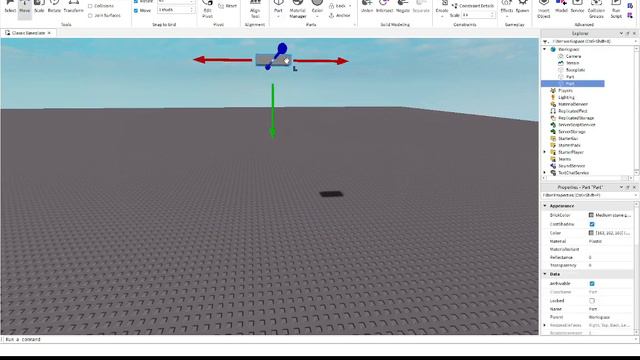The width and height of the screenshot is (640, 360).
Task: Collapse the Workspace tree node
Action: [545, 49]
